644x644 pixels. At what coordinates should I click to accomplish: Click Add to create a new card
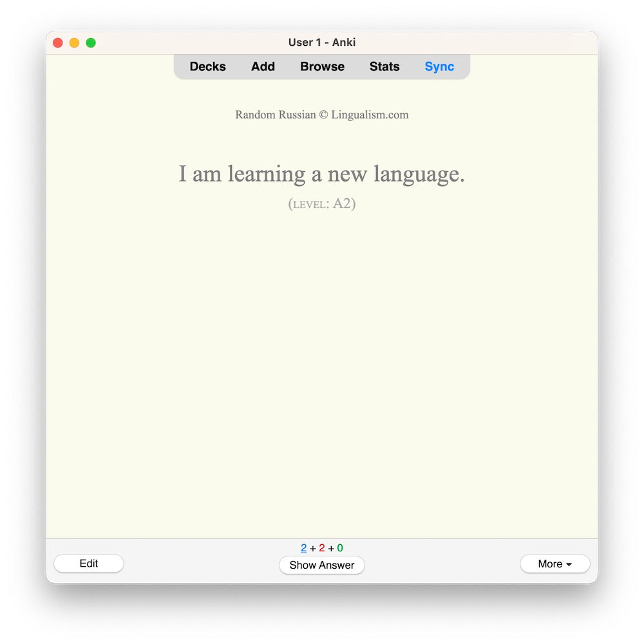click(263, 66)
